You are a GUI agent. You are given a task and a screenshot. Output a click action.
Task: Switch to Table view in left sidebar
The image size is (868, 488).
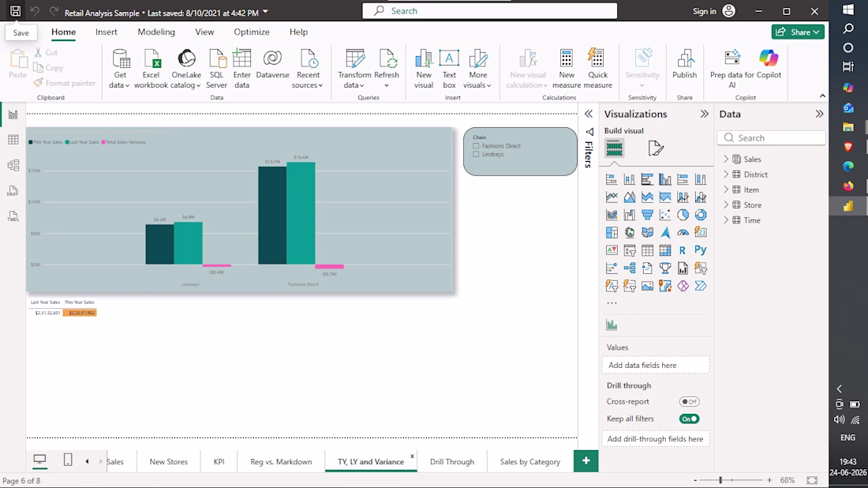pyautogui.click(x=13, y=140)
